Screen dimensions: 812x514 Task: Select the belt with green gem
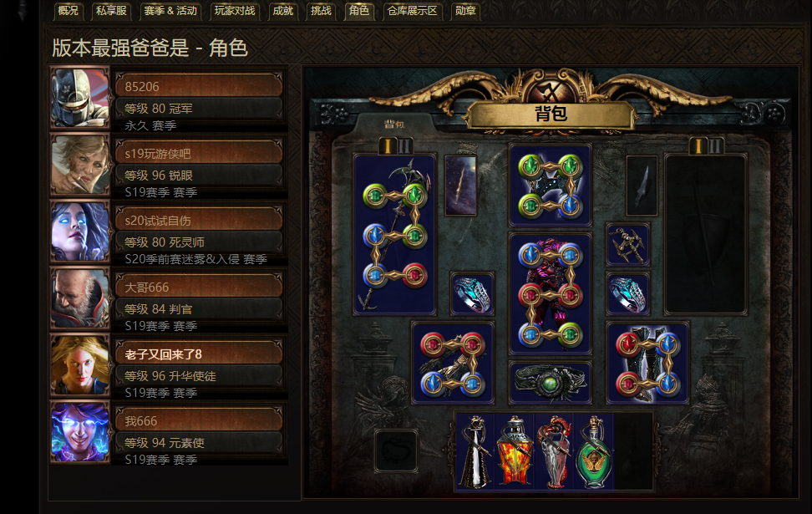(x=550, y=383)
